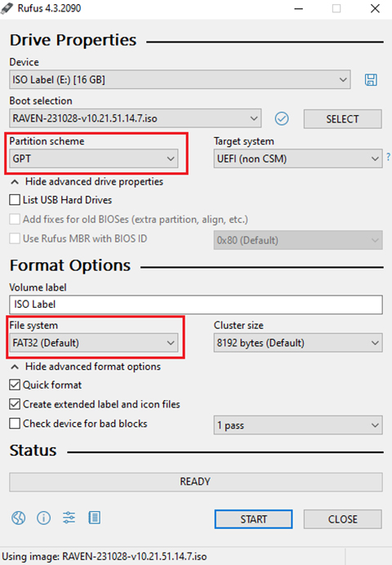The image size is (392, 565).
Task: Click the Rufus USB app icon in title bar
Action: click(7, 8)
